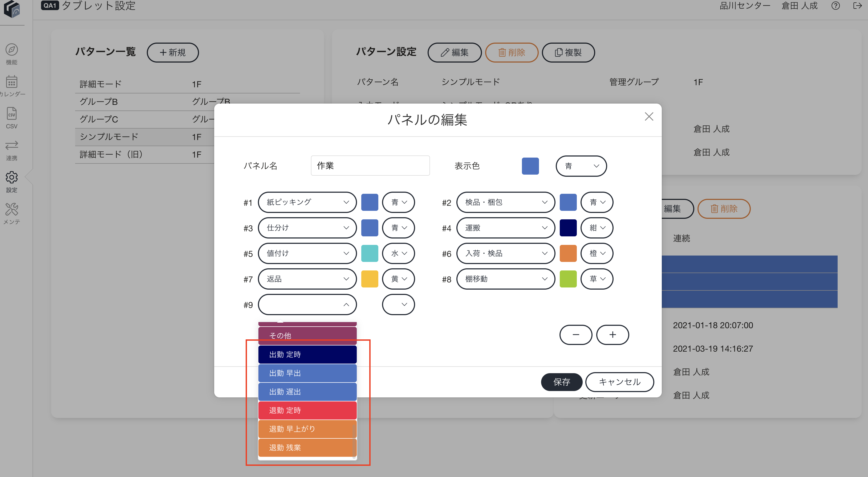The height and width of the screenshot is (477, 868).
Task: Click the 表示色 blue color swatch
Action: pyautogui.click(x=530, y=166)
